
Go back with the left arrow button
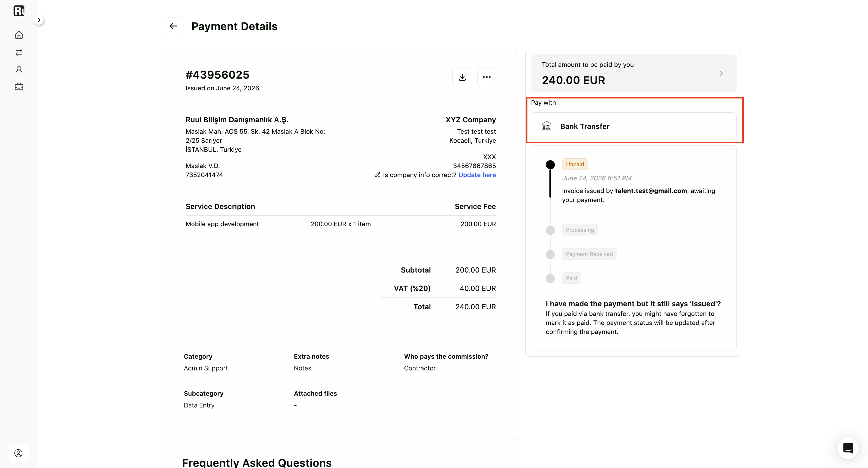click(174, 26)
